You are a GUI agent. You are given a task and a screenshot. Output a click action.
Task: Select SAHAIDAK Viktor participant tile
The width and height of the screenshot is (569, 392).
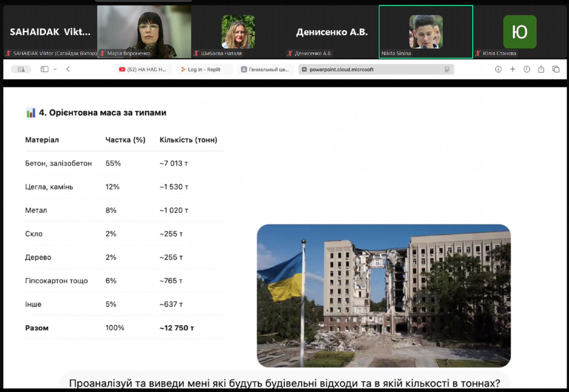click(50, 32)
